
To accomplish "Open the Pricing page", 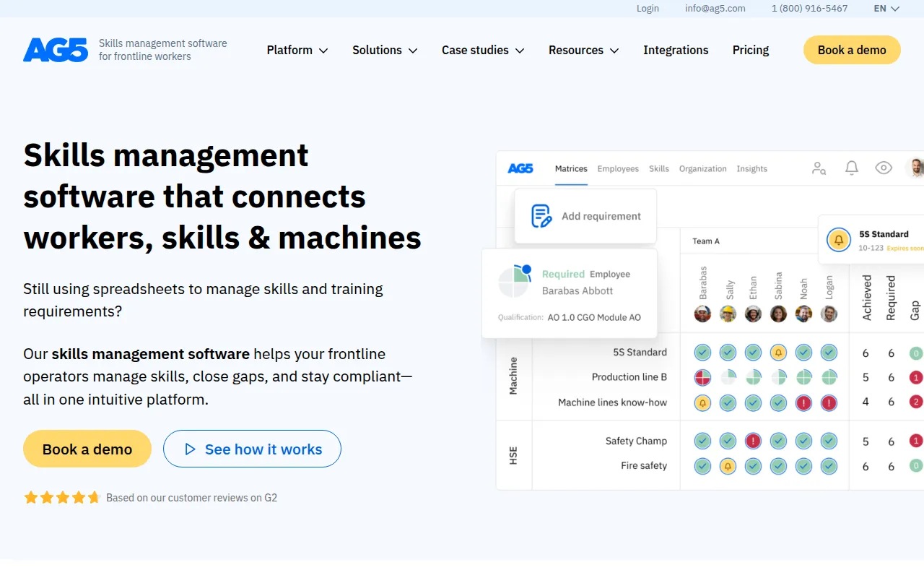I will click(x=751, y=50).
